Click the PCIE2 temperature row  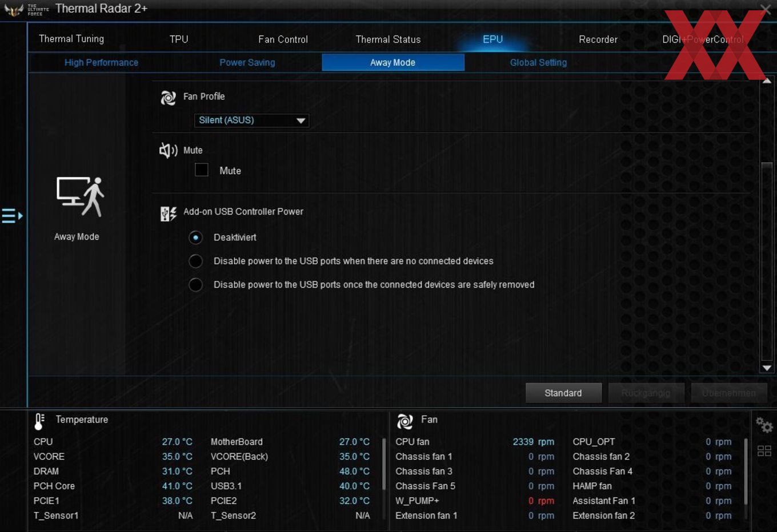290,501
